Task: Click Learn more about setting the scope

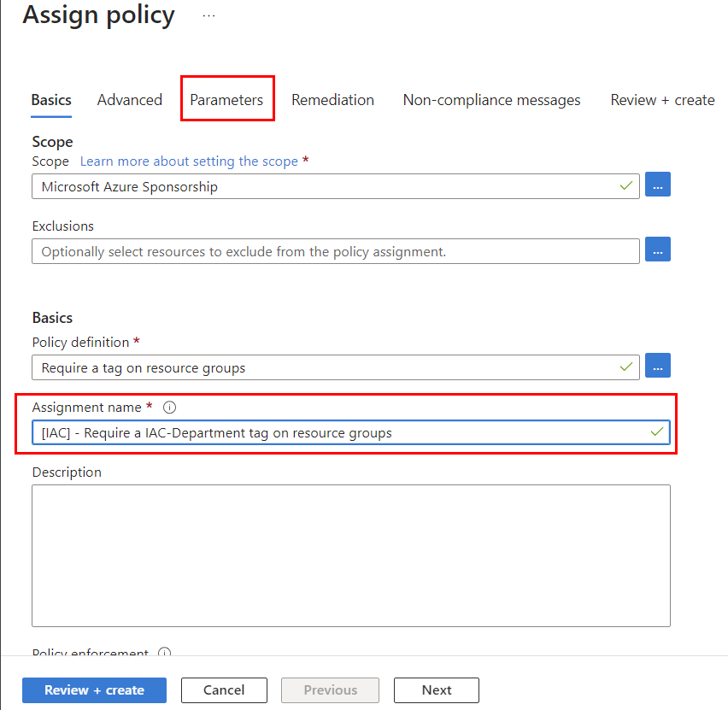Action: point(190,161)
